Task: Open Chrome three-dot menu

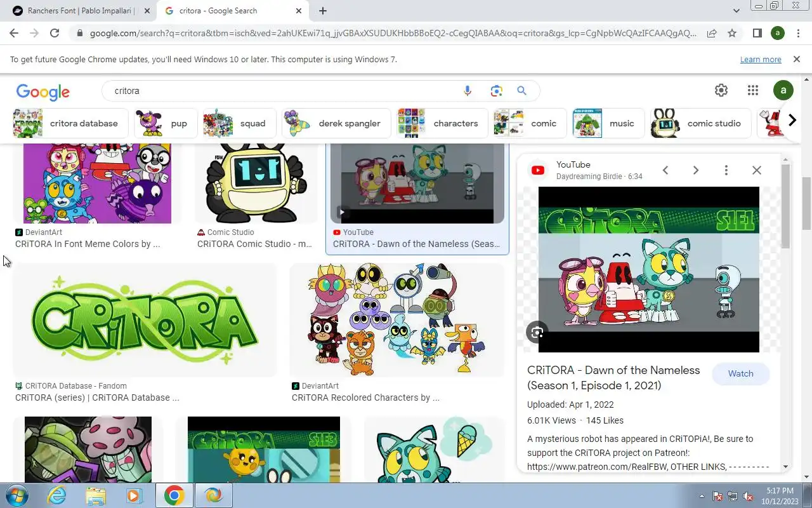Action: click(x=798, y=33)
